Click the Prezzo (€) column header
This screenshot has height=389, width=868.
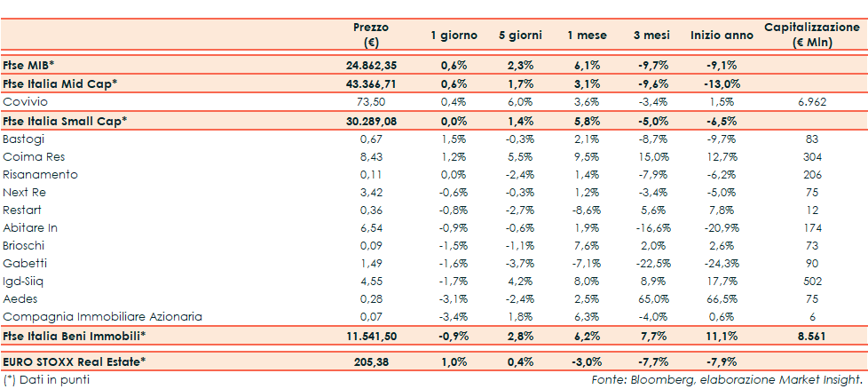click(x=370, y=35)
